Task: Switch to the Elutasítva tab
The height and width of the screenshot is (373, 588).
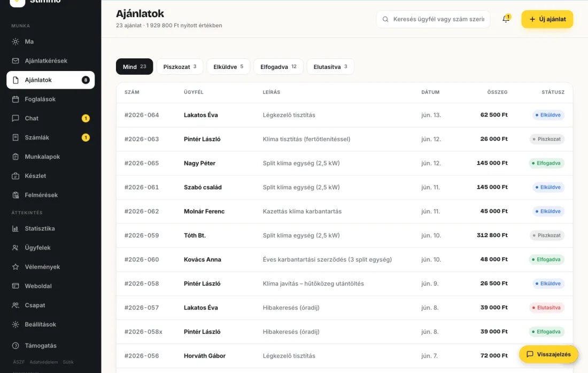Action: pyautogui.click(x=330, y=67)
